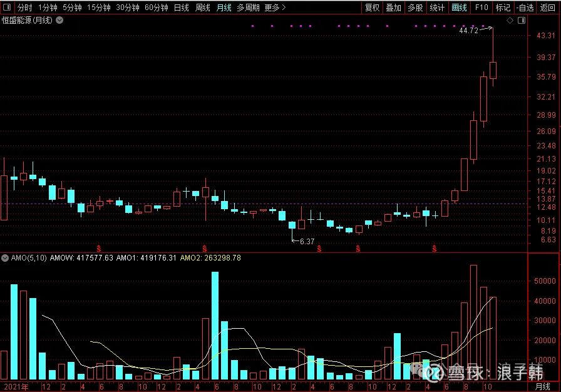Click the 复权 adjustment button
The width and height of the screenshot is (561, 392).
372,8
